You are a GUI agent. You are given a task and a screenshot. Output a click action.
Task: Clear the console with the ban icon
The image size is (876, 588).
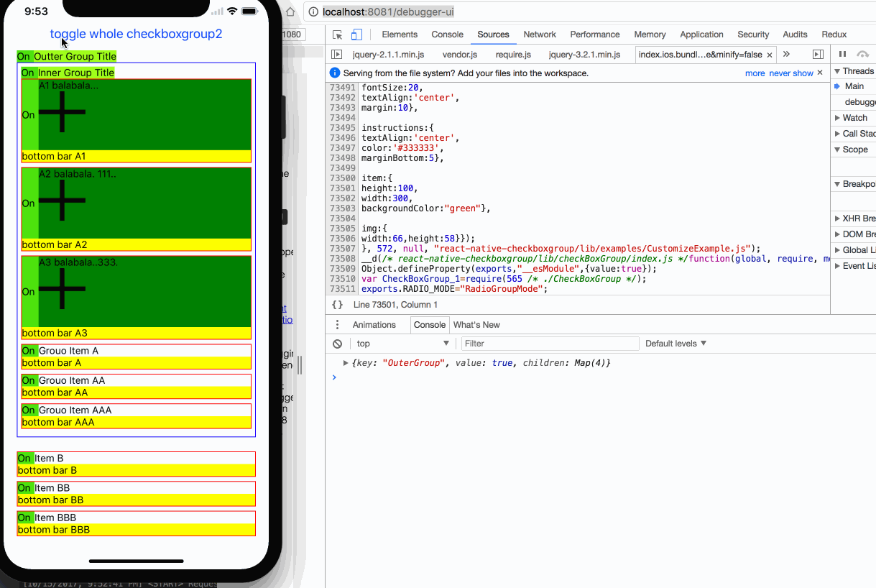point(337,344)
